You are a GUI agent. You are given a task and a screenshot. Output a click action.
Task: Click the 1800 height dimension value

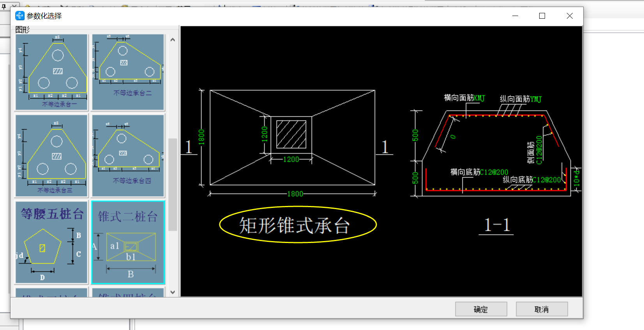coord(201,137)
